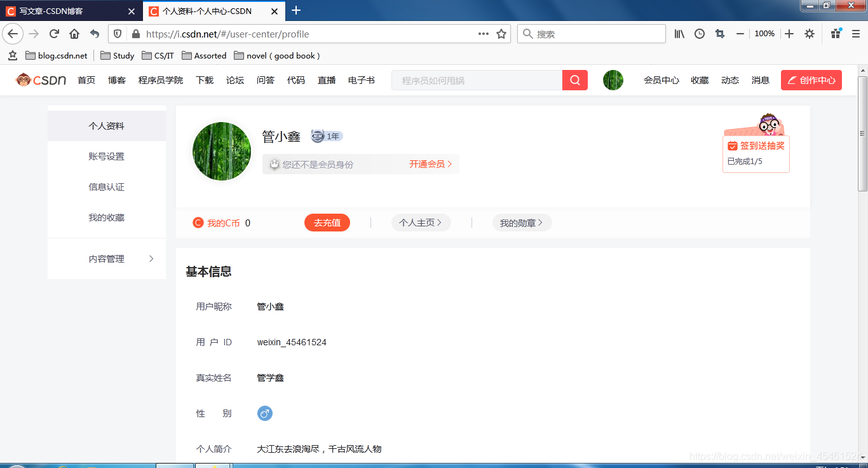Go to 问答 in the navigation bar
The width and height of the screenshot is (868, 468).
click(266, 80)
